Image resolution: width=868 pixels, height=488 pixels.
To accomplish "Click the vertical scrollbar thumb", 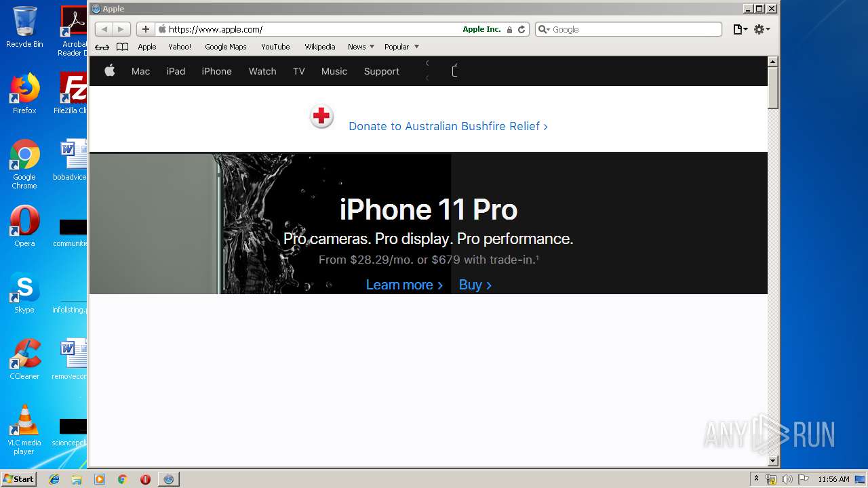I will pyautogui.click(x=772, y=87).
